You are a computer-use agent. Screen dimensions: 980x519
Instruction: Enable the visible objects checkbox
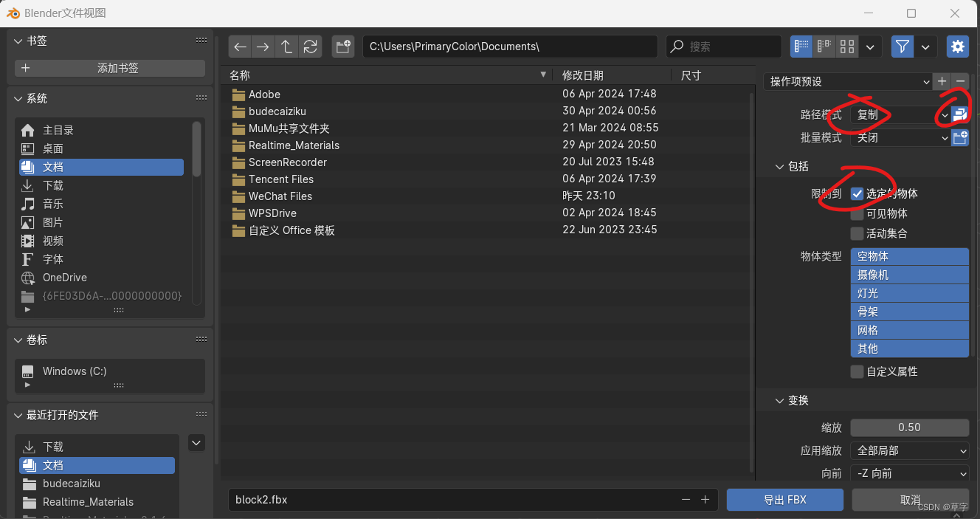[857, 213]
